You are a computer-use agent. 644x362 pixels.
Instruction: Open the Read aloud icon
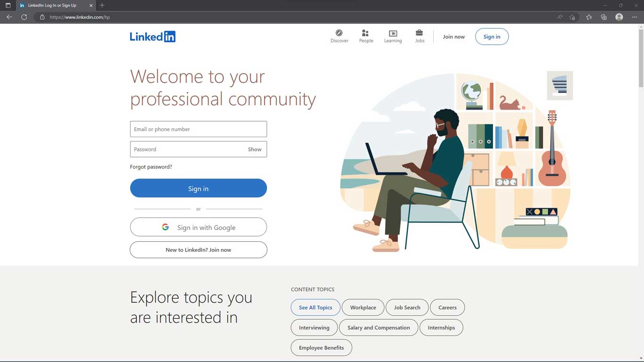560,17
